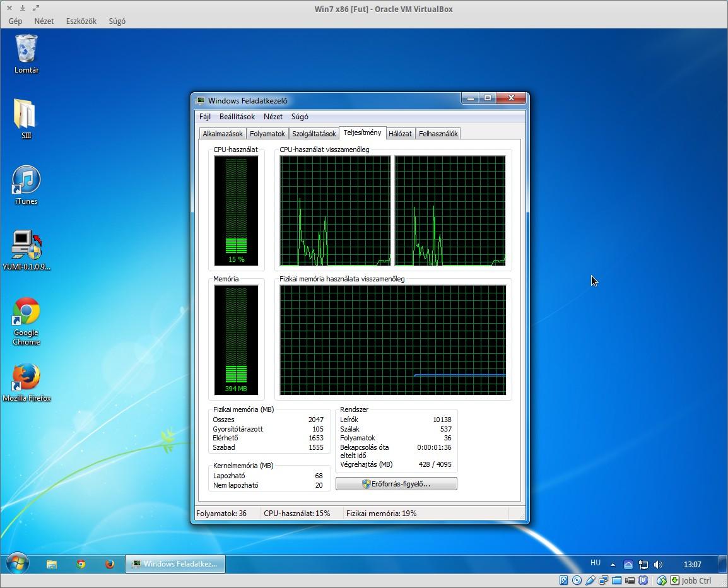
Task: Click the Szálak value 537
Action: click(446, 429)
